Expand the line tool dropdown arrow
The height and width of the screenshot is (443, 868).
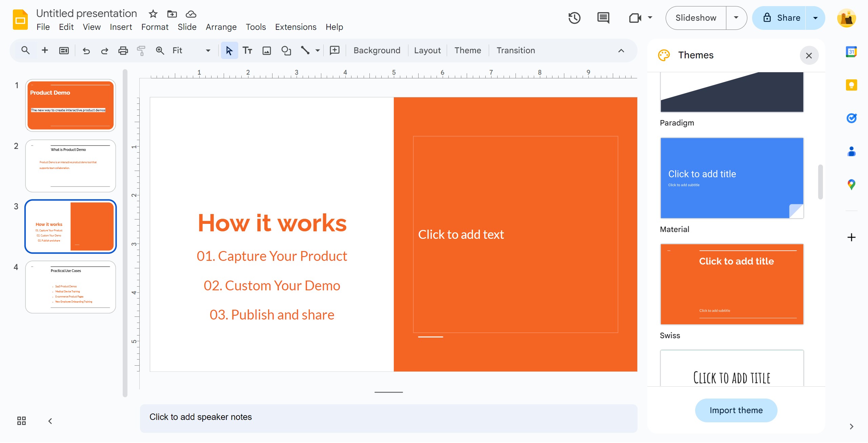pos(318,51)
